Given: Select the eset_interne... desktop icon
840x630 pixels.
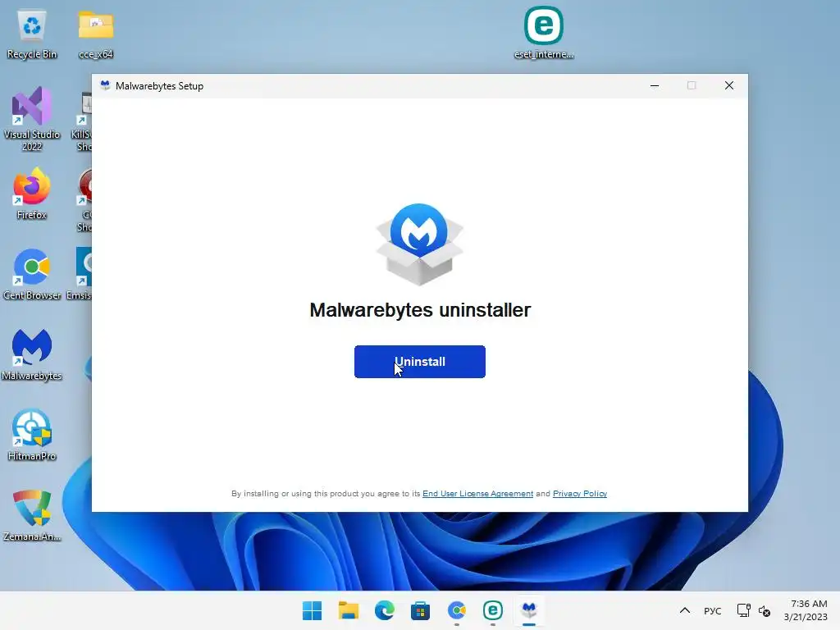Looking at the screenshot, I should pyautogui.click(x=544, y=33).
